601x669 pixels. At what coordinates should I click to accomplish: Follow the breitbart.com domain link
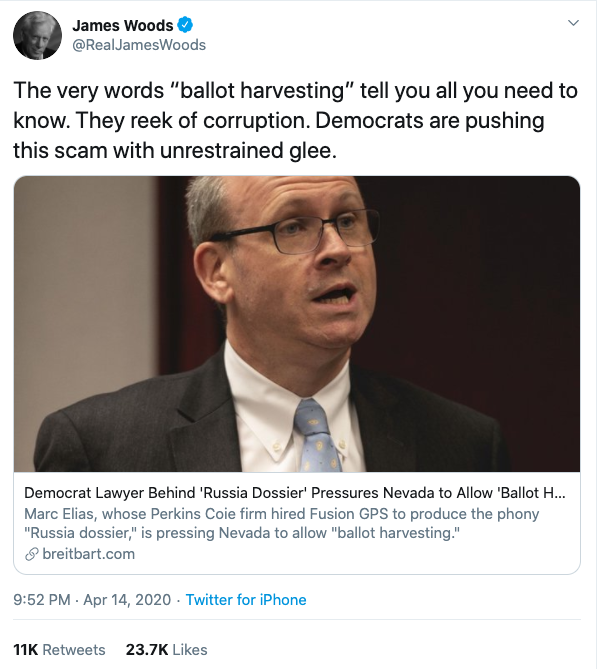point(88,554)
